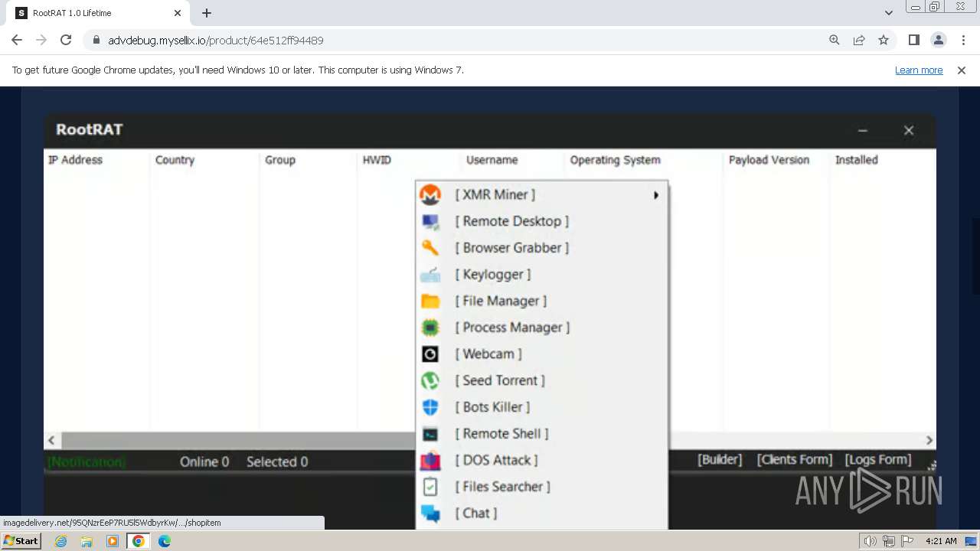Open the Chrome profile avatar icon

[938, 40]
